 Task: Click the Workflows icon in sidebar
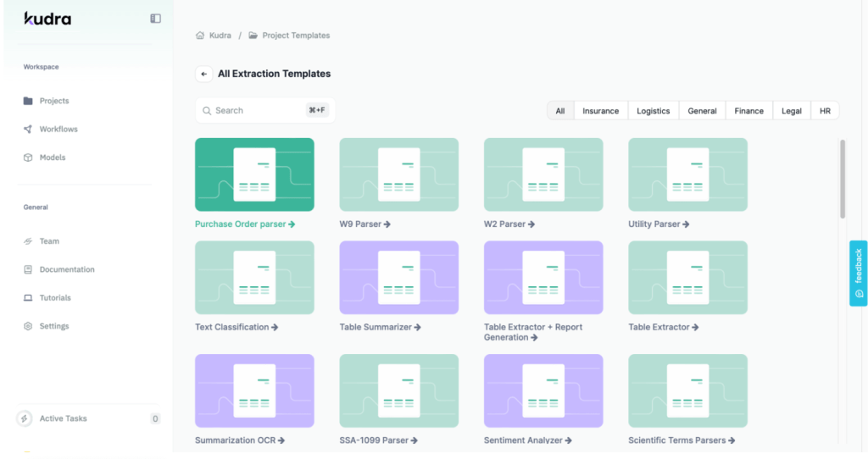click(x=28, y=129)
